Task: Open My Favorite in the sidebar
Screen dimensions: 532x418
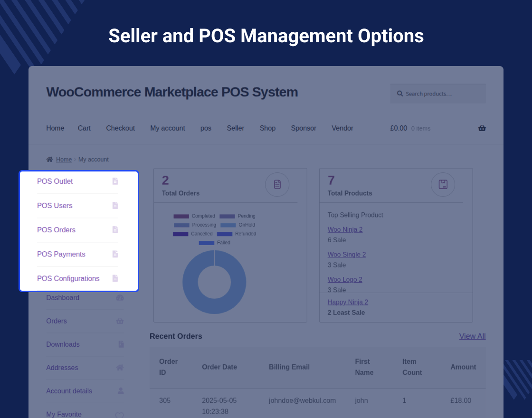Action: pyautogui.click(x=64, y=414)
